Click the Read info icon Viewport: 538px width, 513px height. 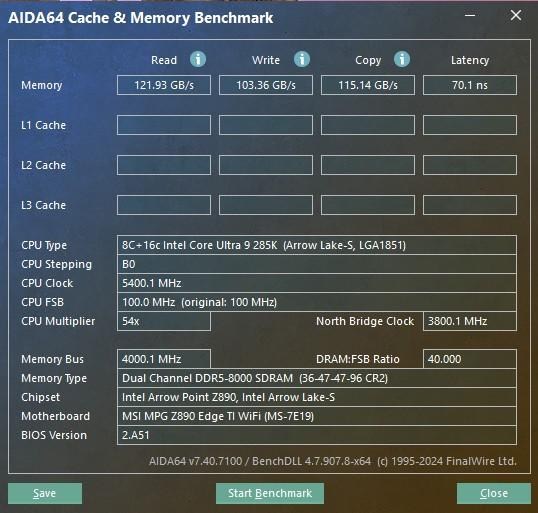198,59
